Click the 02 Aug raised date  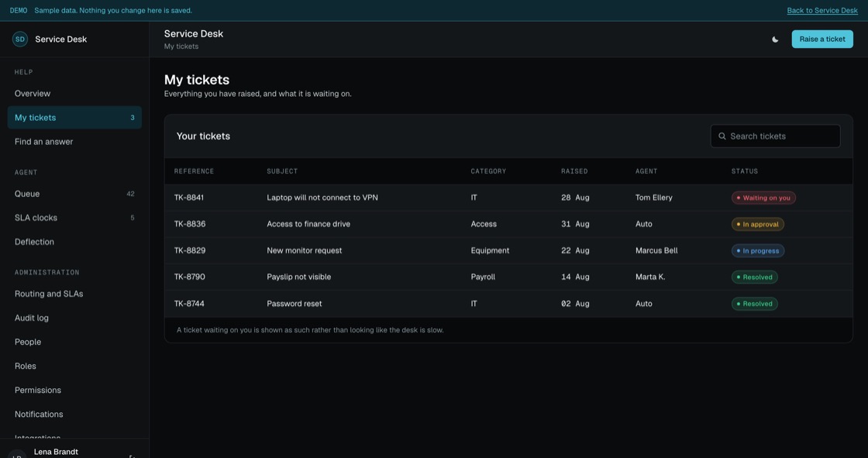[x=574, y=304]
